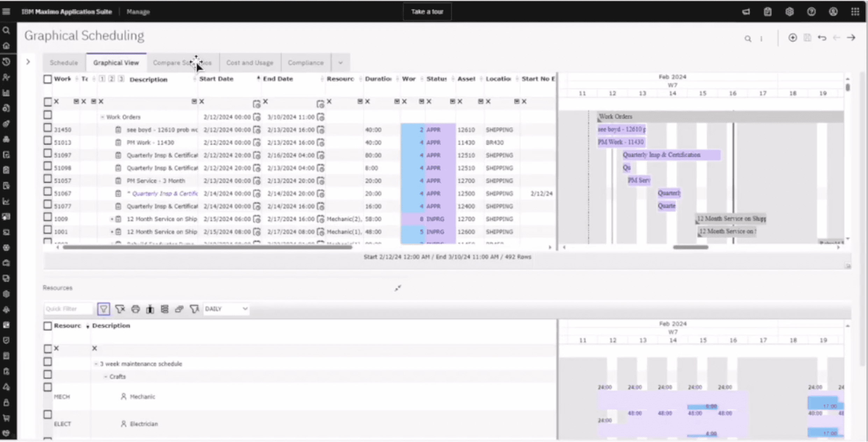Click the Quick Filter input field
868x442 pixels.
pyautogui.click(x=68, y=309)
